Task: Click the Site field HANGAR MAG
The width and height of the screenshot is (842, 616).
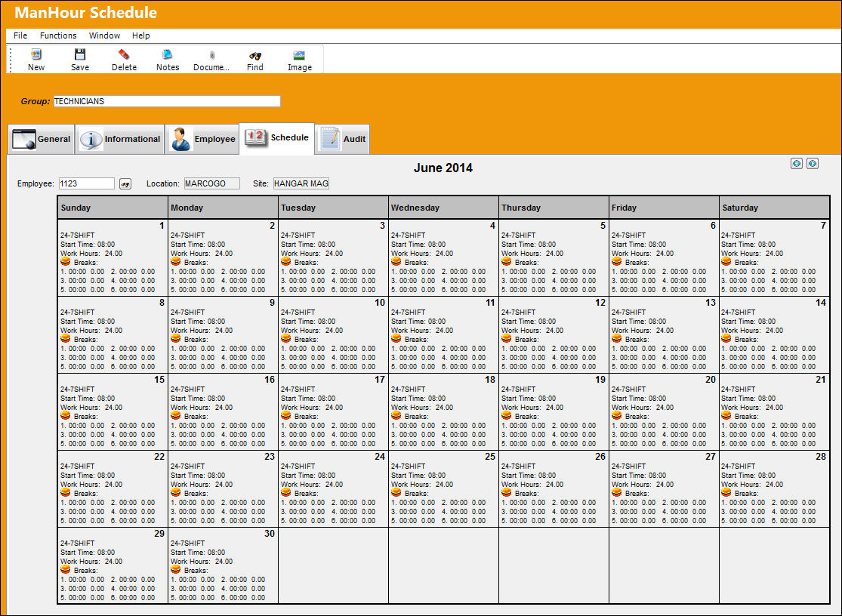Action: (x=301, y=183)
